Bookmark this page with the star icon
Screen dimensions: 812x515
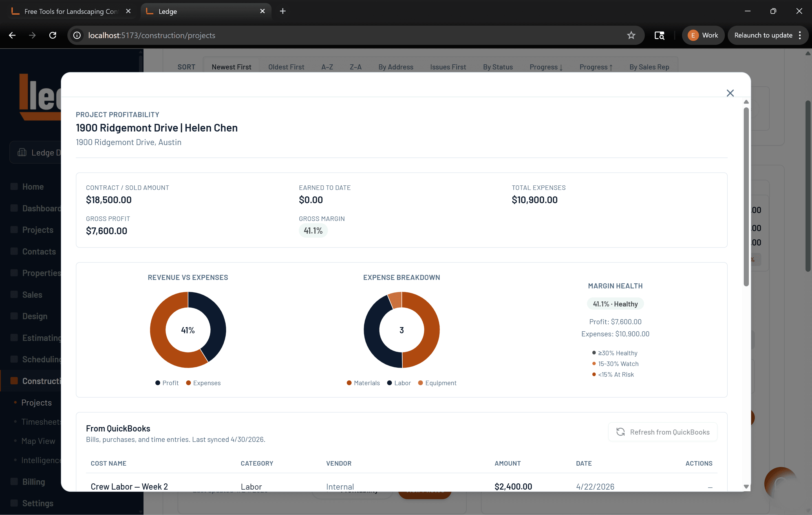point(631,35)
